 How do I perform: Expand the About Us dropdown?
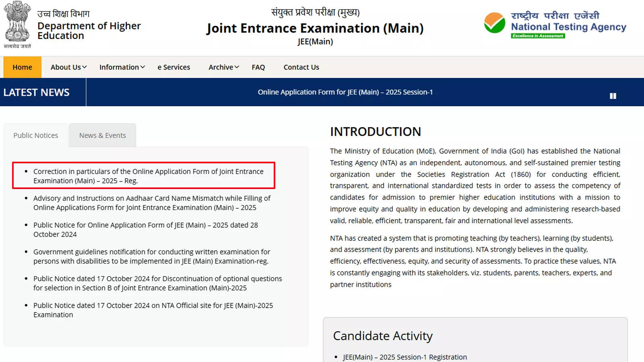(67, 67)
